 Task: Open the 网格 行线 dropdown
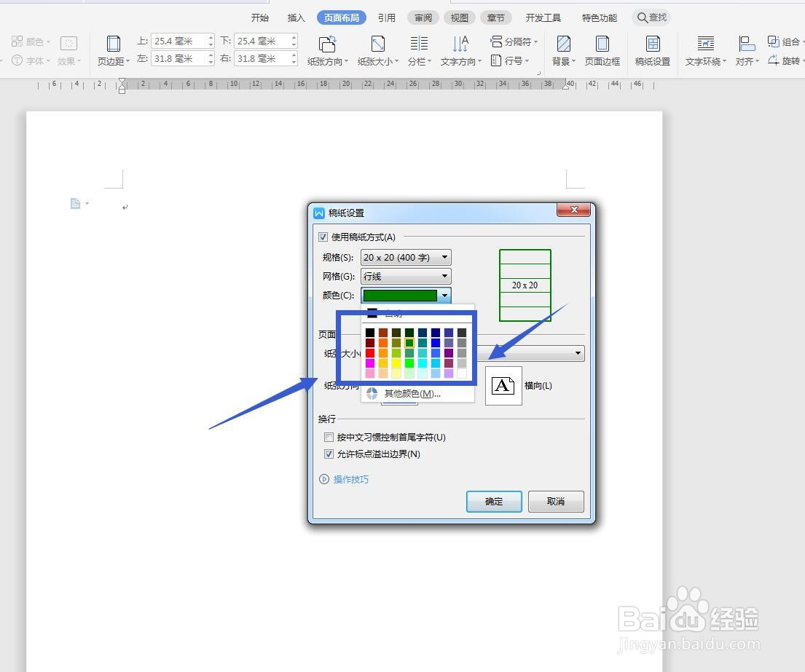pyautogui.click(x=406, y=277)
